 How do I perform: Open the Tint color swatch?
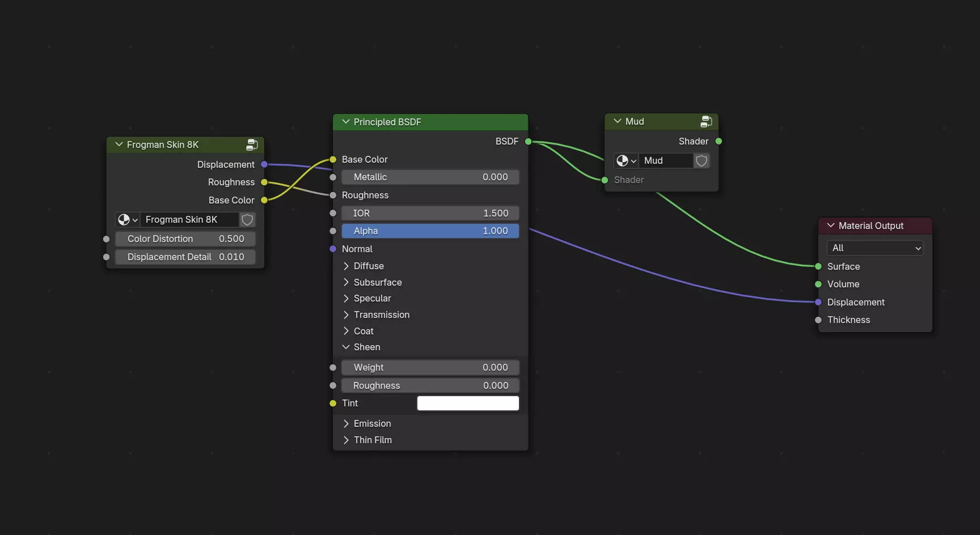click(468, 404)
